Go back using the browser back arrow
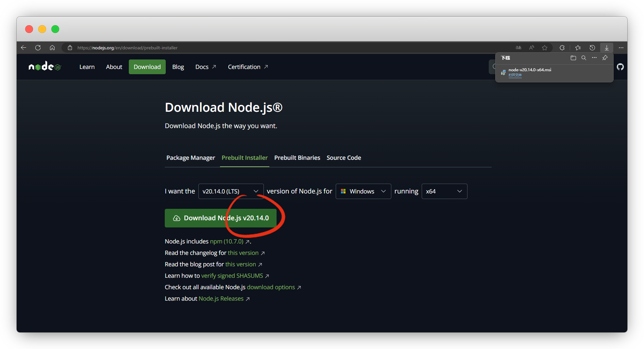This screenshot has height=349, width=644. (24, 48)
